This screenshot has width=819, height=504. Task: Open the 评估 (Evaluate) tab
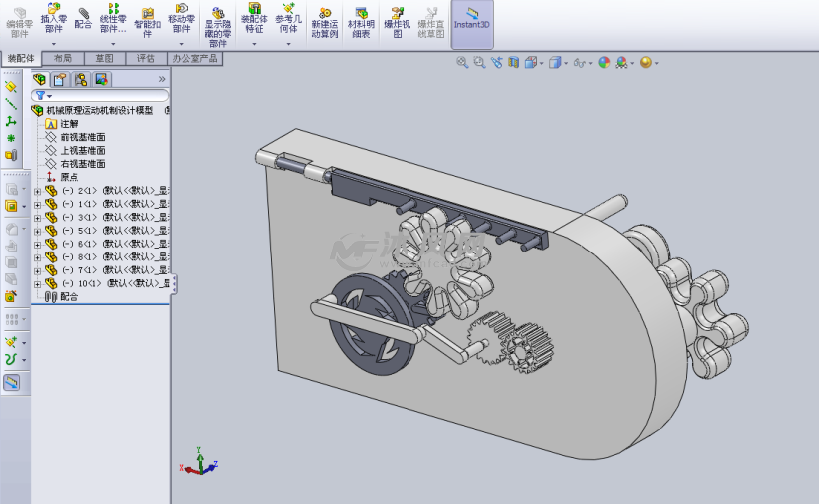point(146,59)
